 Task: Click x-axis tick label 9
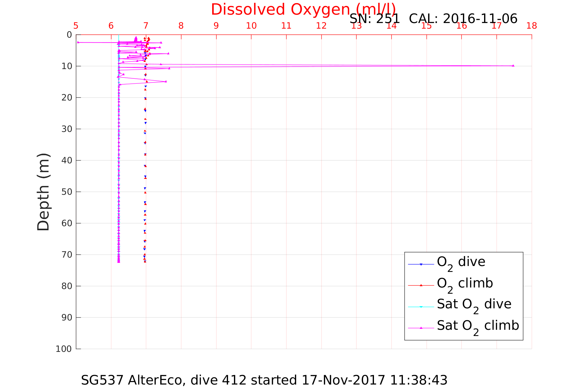coord(216,26)
